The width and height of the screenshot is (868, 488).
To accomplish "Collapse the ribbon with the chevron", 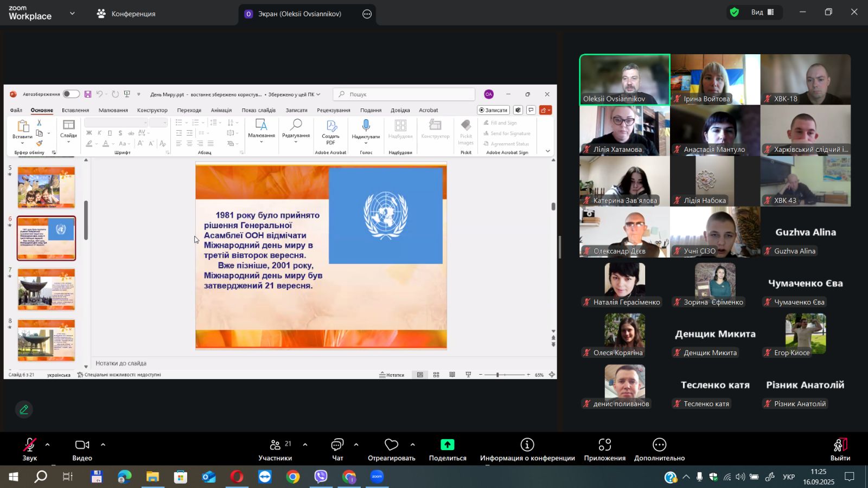I will coord(548,151).
